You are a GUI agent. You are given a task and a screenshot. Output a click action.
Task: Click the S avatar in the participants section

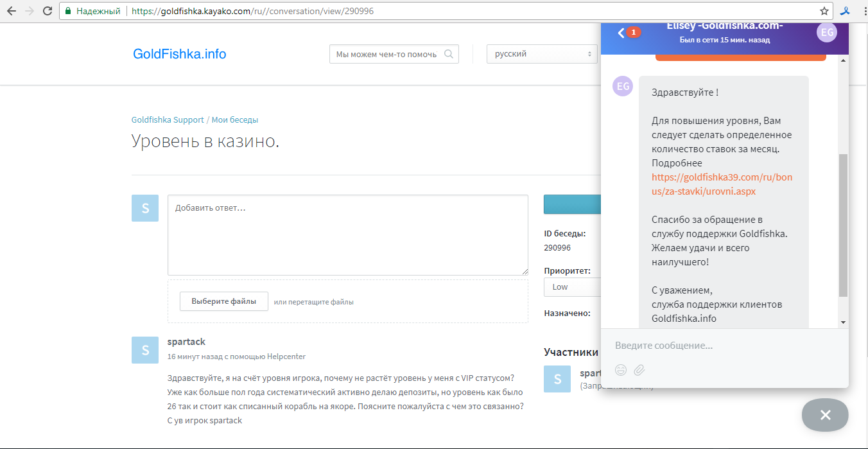[557, 379]
